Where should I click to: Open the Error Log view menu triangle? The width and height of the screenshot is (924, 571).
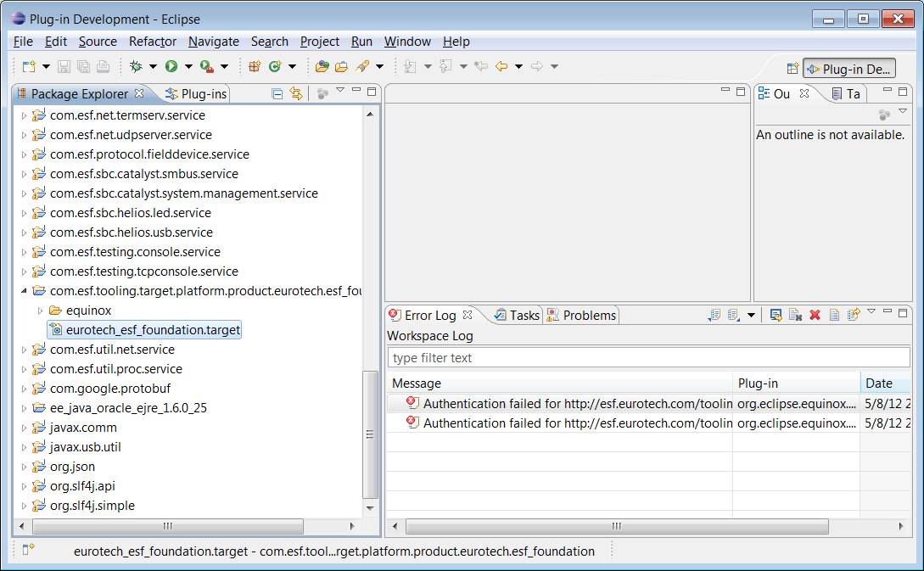(x=871, y=311)
